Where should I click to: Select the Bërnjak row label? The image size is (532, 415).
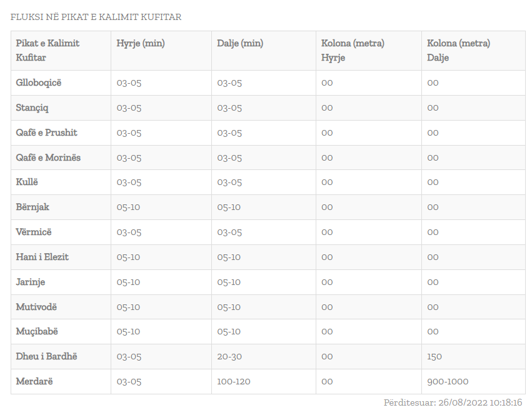pyautogui.click(x=33, y=207)
